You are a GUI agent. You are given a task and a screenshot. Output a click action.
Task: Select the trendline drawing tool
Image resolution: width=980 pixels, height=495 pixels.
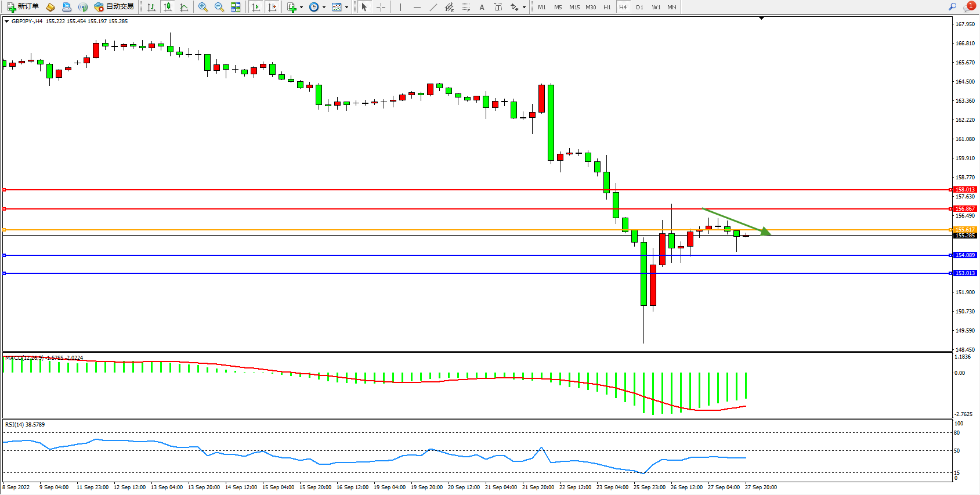[x=433, y=7]
